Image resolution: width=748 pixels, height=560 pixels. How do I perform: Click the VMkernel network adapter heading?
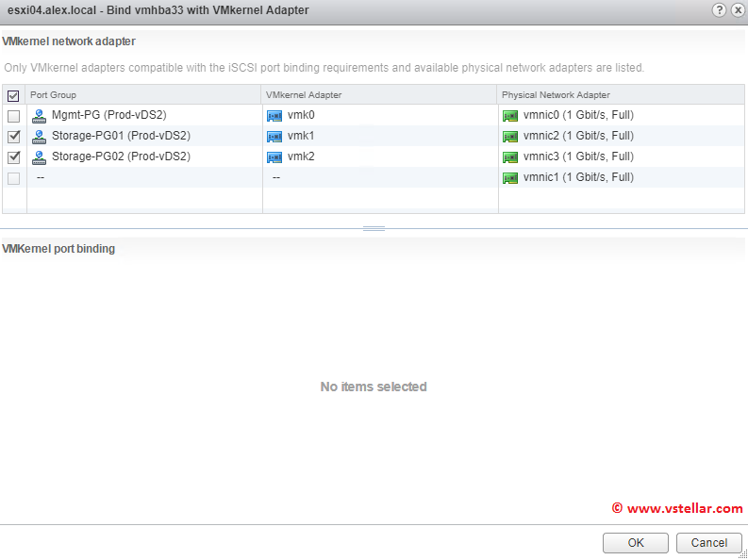69,41
